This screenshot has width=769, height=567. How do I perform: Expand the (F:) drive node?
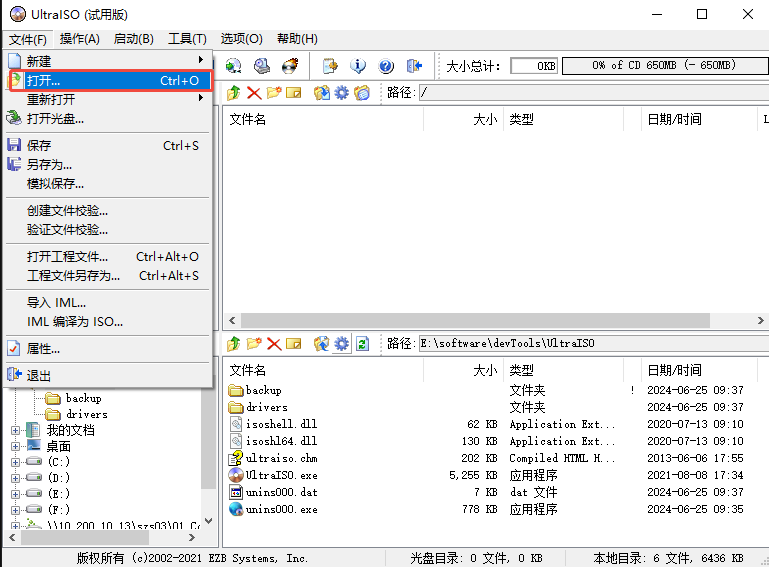pos(16,510)
